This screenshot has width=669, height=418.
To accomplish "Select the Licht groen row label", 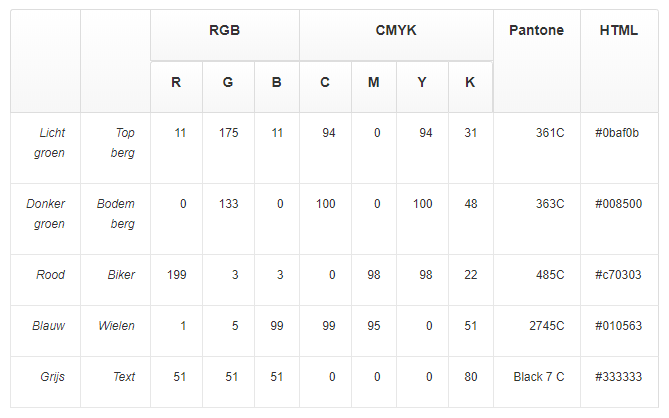I will 50,143.
